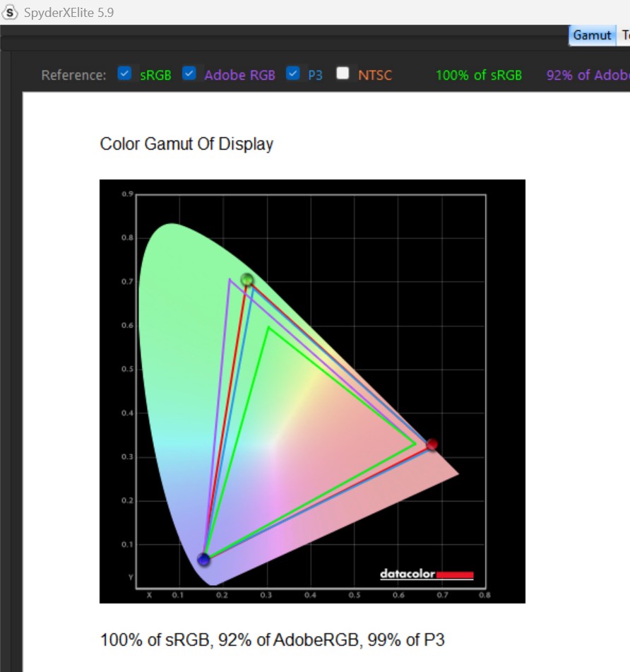Screen dimensions: 630x672
Task: Click the blue primary marker on chart
Action: pos(203,560)
